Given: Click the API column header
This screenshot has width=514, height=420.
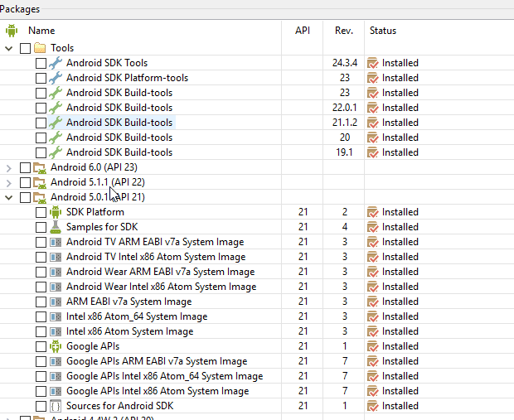Looking at the screenshot, I should point(303,31).
